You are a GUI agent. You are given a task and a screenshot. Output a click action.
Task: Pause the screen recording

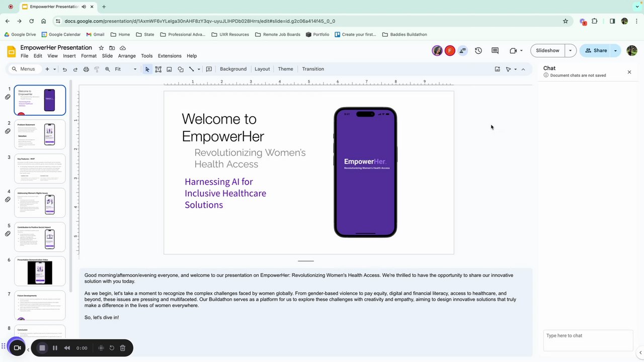tap(55, 348)
